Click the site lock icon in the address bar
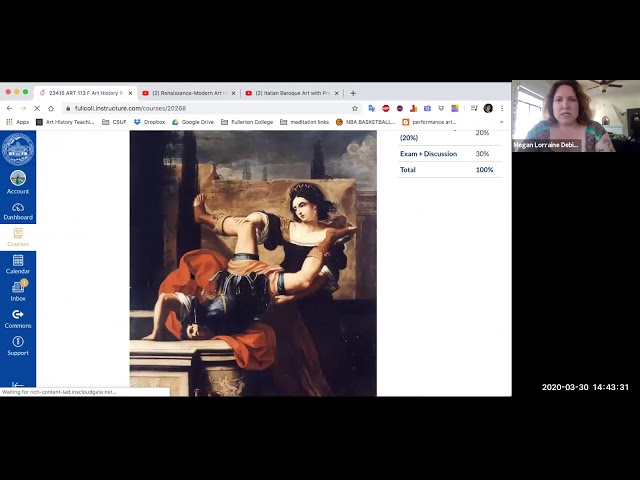This screenshot has height=480, width=640. click(x=68, y=108)
